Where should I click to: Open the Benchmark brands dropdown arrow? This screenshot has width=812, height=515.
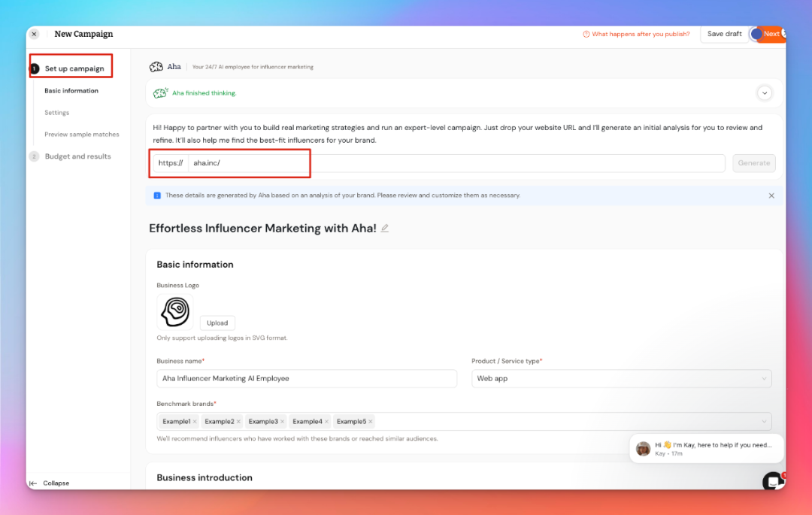click(x=765, y=422)
